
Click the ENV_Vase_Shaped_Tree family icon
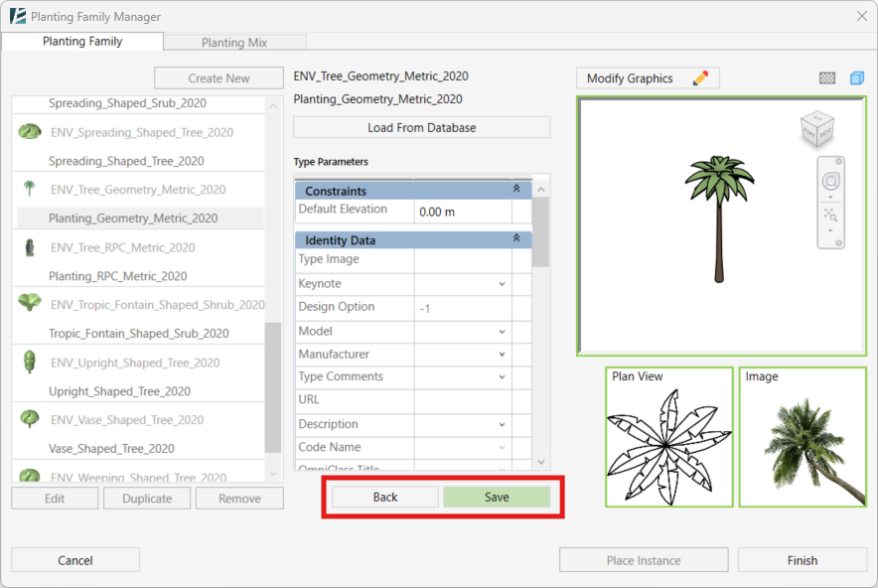click(x=29, y=420)
